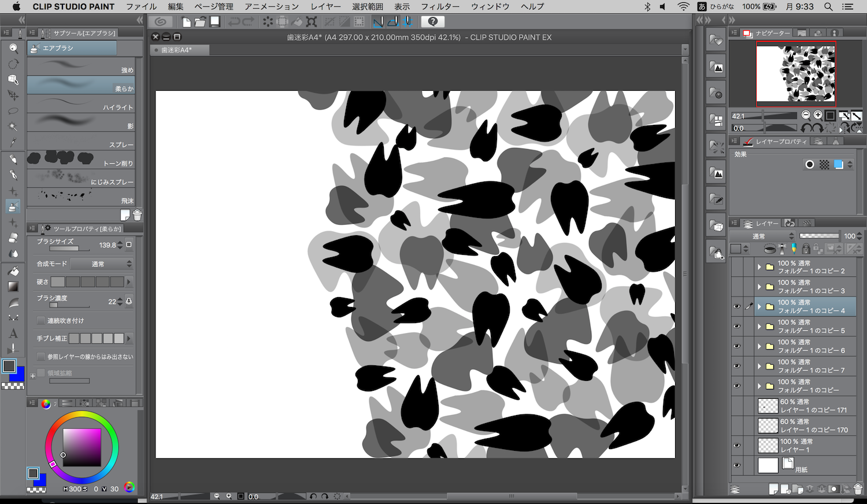Hide the フォルダー 1 のコピー 7 layer
Image resolution: width=867 pixels, height=504 pixels.
coord(736,366)
